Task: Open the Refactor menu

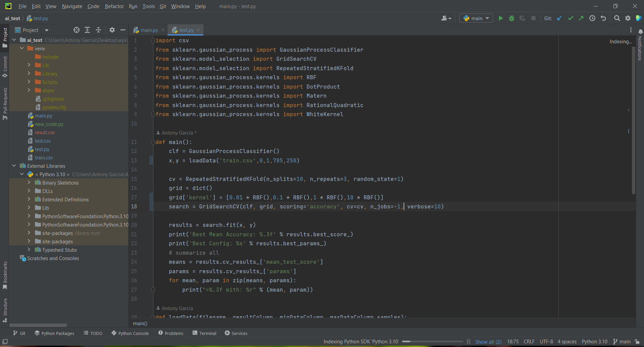Action: (114, 6)
